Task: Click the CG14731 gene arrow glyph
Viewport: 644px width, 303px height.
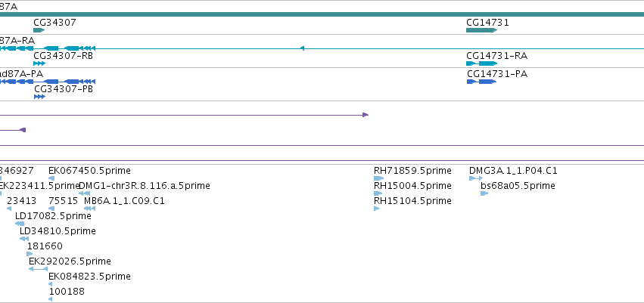Action: click(482, 30)
